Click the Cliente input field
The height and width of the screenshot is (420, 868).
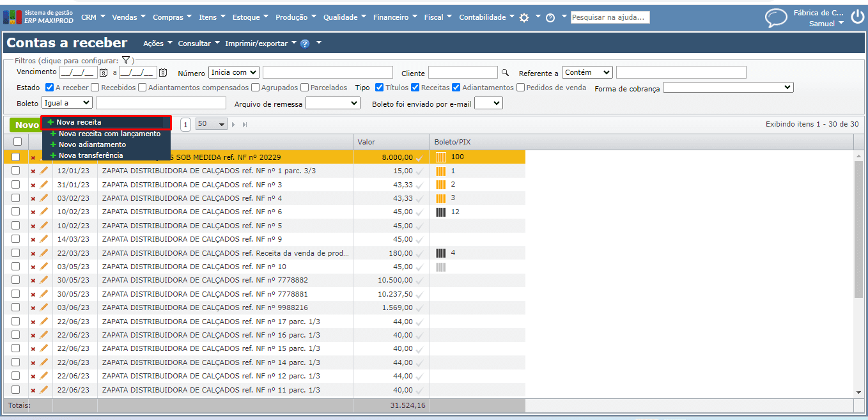462,73
